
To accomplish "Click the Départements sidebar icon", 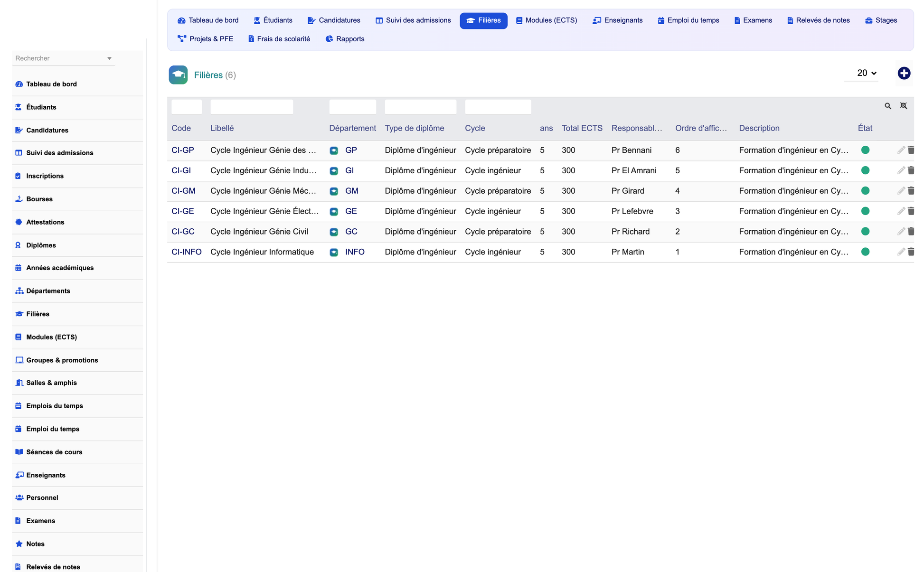I will tap(19, 291).
